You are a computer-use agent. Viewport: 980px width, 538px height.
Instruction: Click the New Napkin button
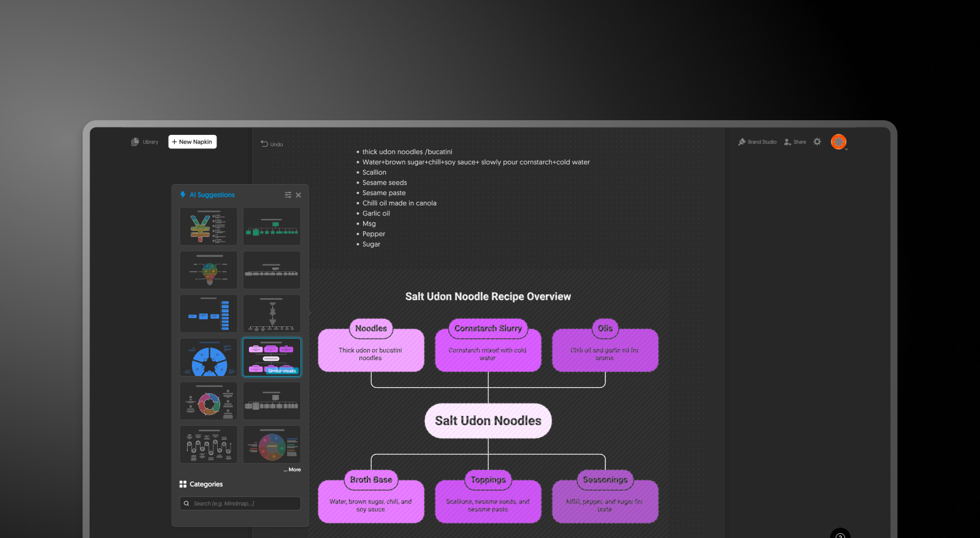(x=193, y=142)
